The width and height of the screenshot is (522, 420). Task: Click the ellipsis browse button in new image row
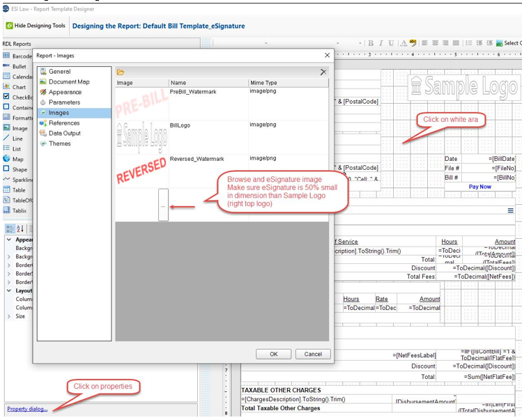point(163,205)
